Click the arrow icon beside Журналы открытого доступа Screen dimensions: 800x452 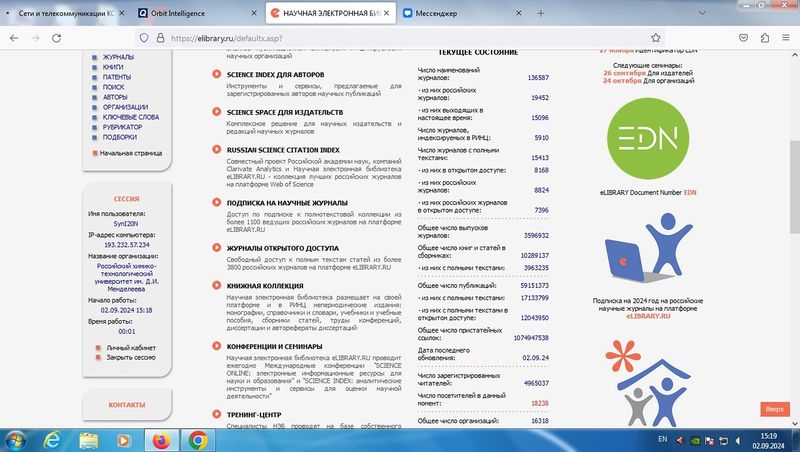(x=217, y=247)
